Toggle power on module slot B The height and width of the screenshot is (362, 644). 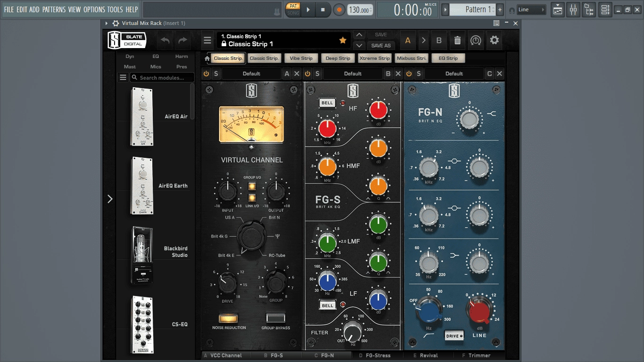307,74
